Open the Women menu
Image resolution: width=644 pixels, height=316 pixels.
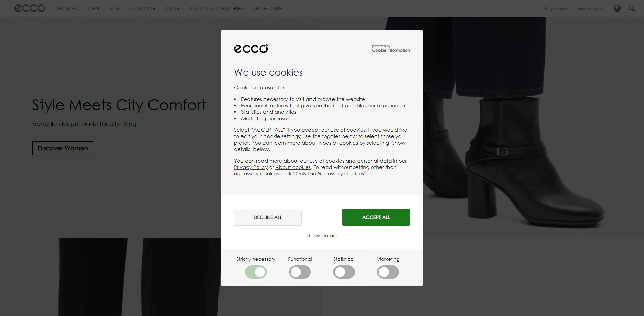point(68,9)
